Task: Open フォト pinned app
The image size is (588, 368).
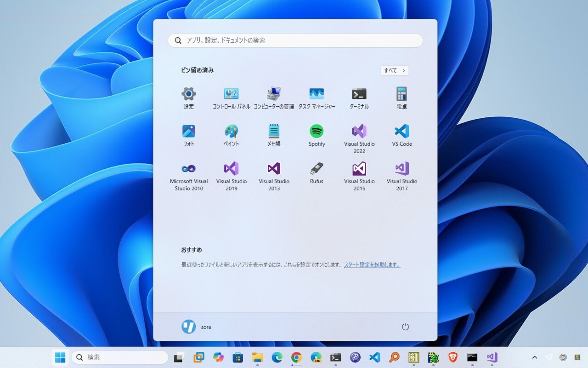Action: (189, 135)
